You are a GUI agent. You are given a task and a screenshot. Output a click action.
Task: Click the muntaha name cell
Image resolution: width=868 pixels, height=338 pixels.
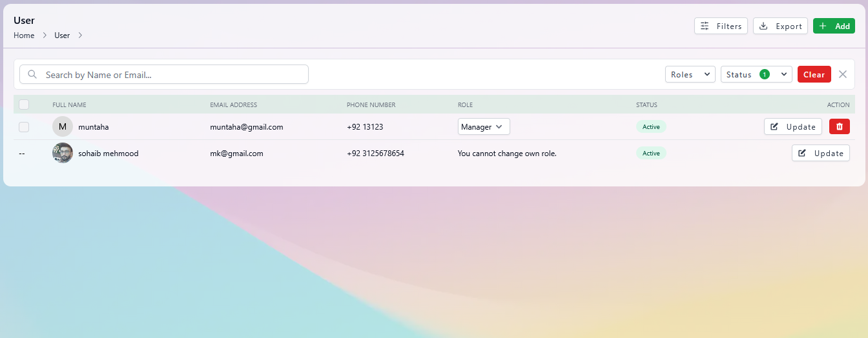(x=94, y=126)
